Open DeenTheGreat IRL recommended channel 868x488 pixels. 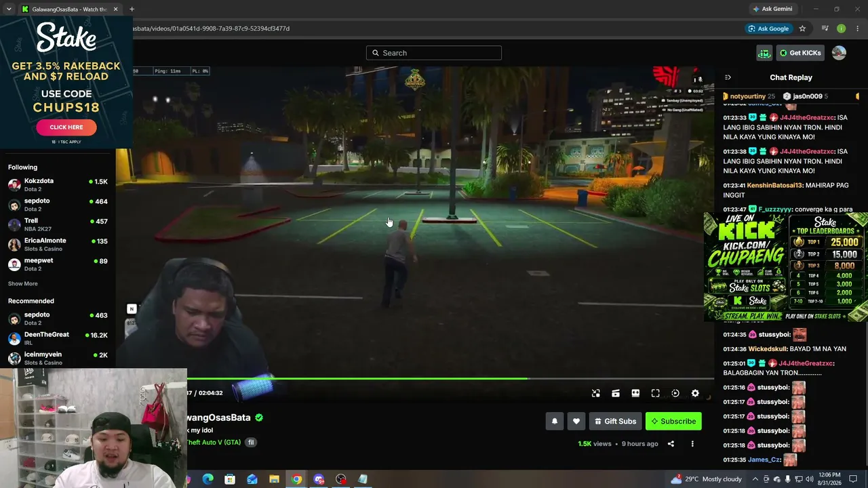(58, 338)
